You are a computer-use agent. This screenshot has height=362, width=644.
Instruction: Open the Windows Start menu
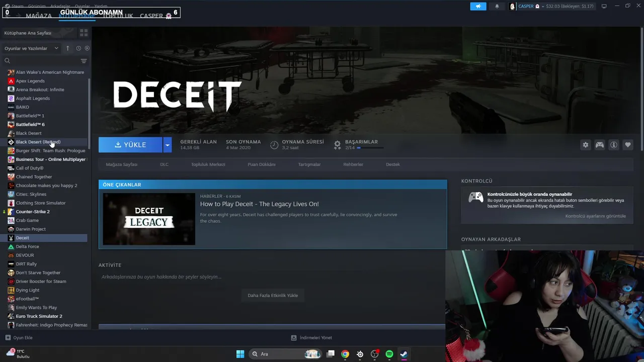click(240, 354)
